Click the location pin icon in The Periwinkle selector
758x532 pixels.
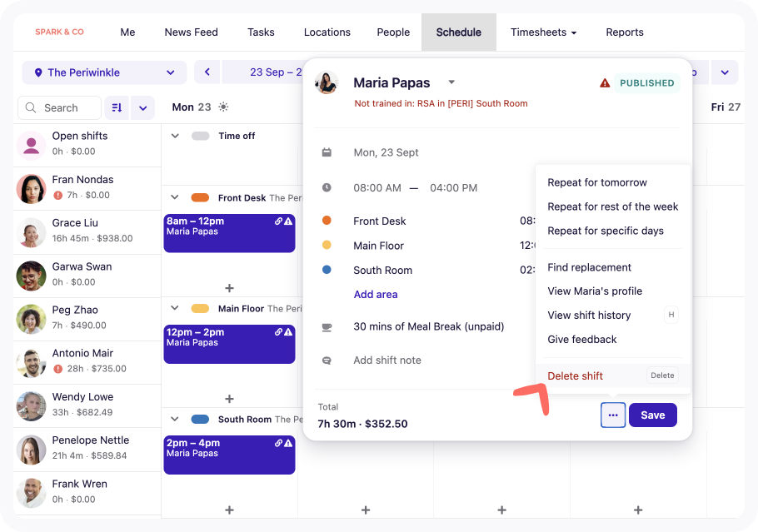click(38, 72)
